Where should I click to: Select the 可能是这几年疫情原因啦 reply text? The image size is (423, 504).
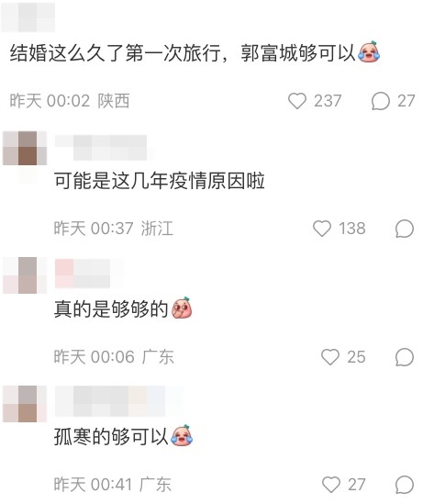coord(160,181)
